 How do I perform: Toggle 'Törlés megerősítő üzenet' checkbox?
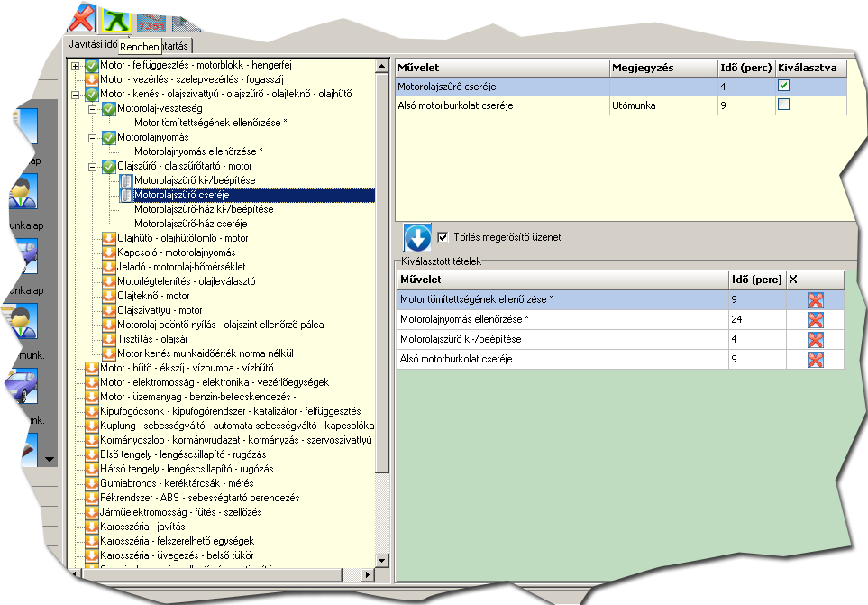pos(443,237)
